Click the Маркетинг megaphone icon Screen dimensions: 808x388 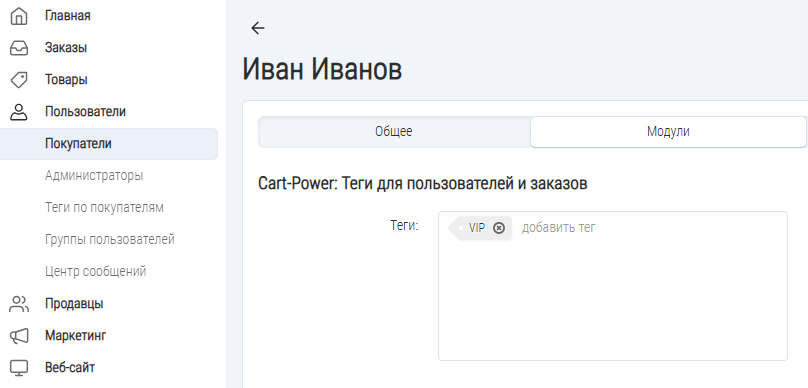pyautogui.click(x=19, y=336)
